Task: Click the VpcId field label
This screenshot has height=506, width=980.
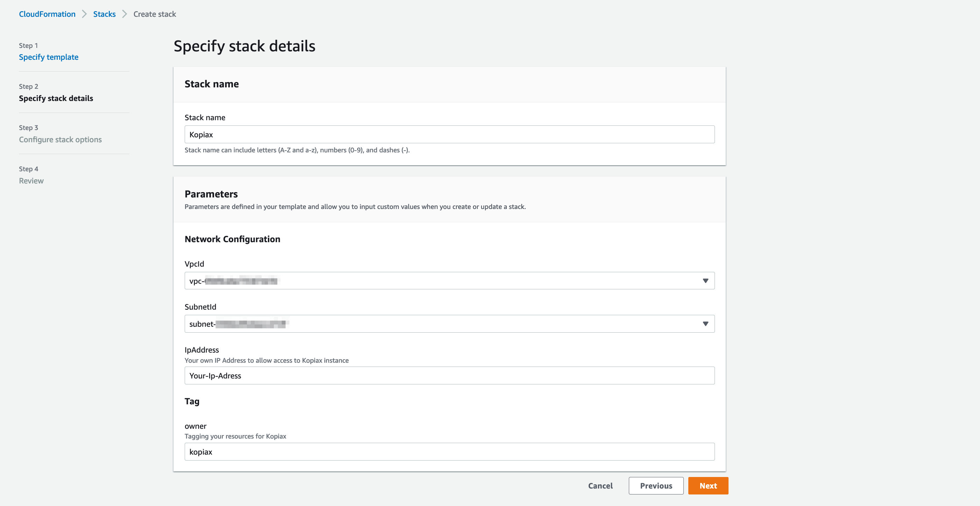Action: click(194, 264)
